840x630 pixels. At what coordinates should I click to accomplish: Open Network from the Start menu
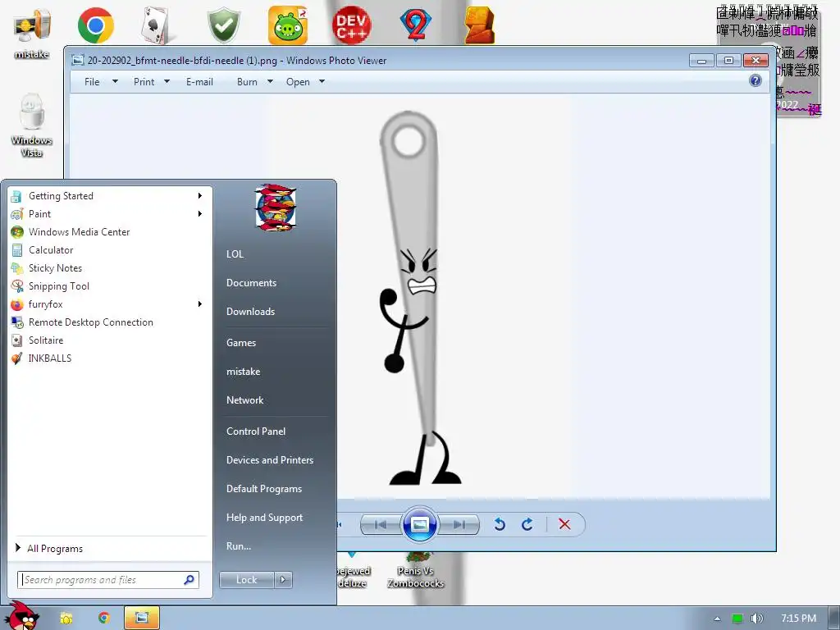tap(244, 400)
